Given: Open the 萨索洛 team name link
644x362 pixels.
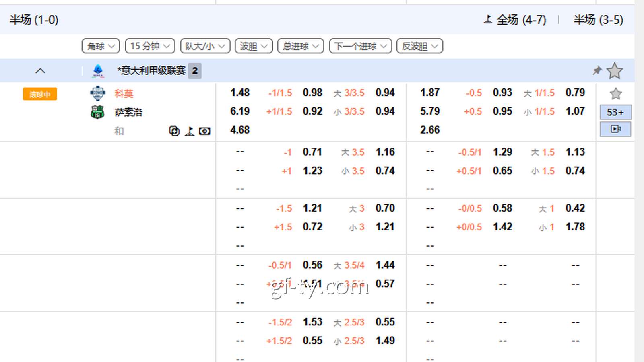Looking at the screenshot, I should pyautogui.click(x=128, y=112).
